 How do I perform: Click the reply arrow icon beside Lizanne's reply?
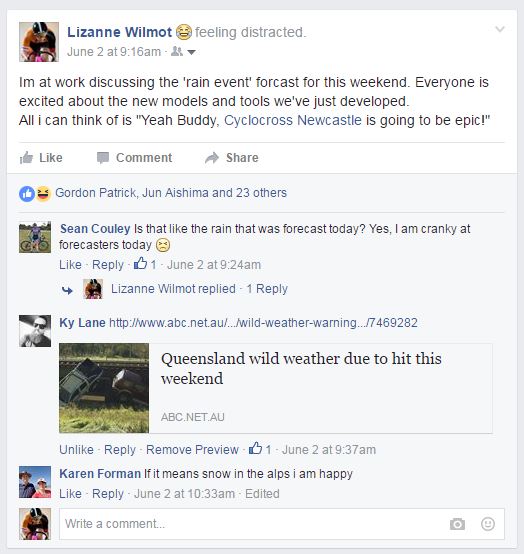[67, 290]
